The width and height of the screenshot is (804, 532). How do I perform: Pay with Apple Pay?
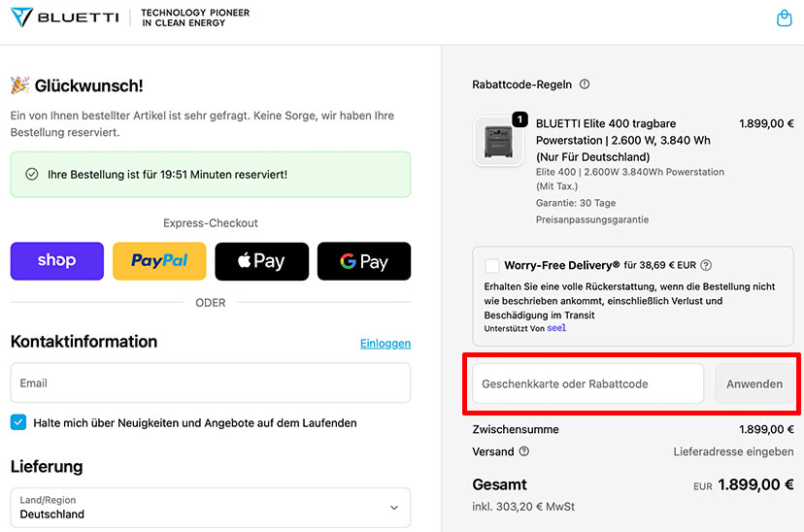coord(262,261)
